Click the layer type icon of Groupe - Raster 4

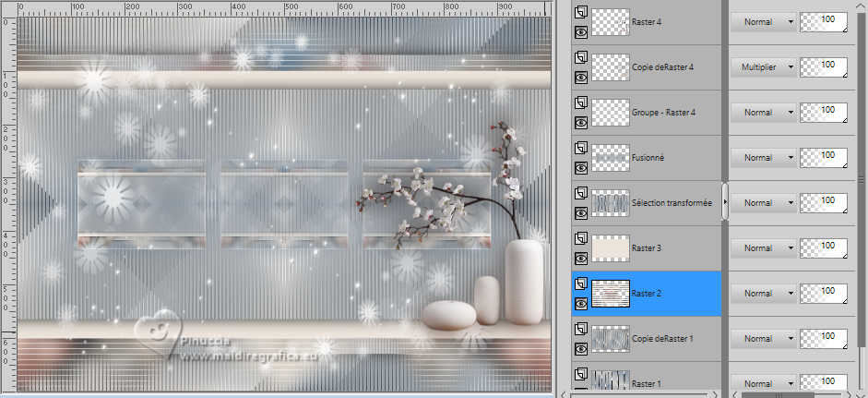pos(581,103)
